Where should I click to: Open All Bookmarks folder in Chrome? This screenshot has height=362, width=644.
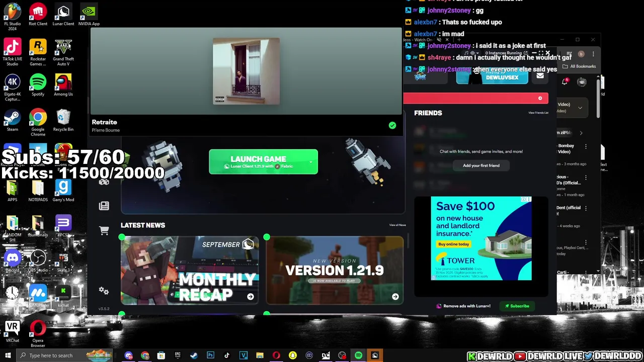[579, 66]
